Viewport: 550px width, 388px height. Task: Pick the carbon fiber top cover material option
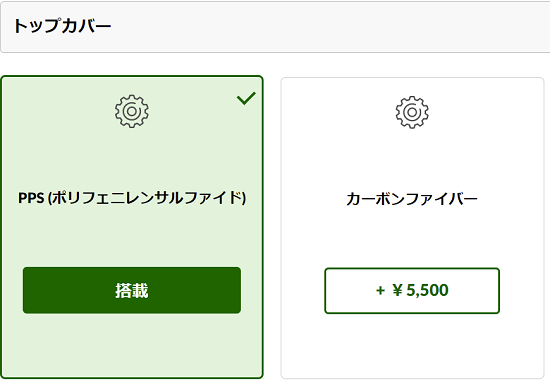[412, 228]
